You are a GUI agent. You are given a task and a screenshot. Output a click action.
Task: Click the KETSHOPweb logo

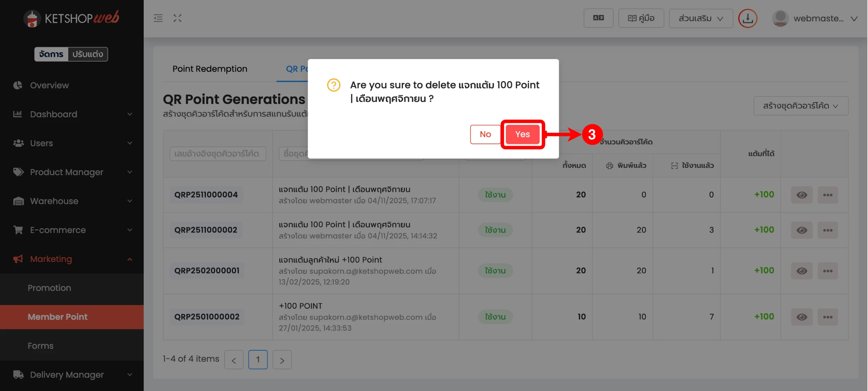pyautogui.click(x=72, y=18)
